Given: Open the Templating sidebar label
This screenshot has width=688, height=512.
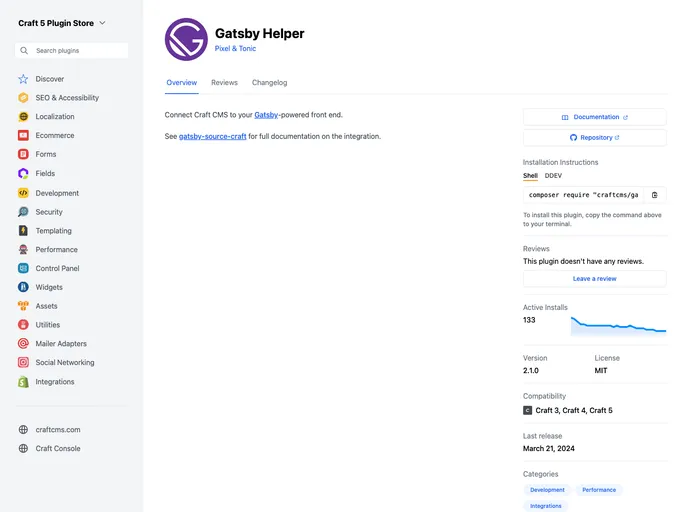Looking at the screenshot, I should (x=54, y=231).
